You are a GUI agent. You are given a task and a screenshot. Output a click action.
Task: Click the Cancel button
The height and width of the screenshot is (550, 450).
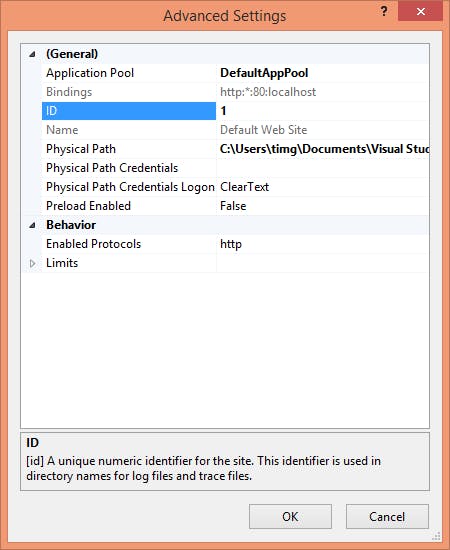(x=387, y=516)
